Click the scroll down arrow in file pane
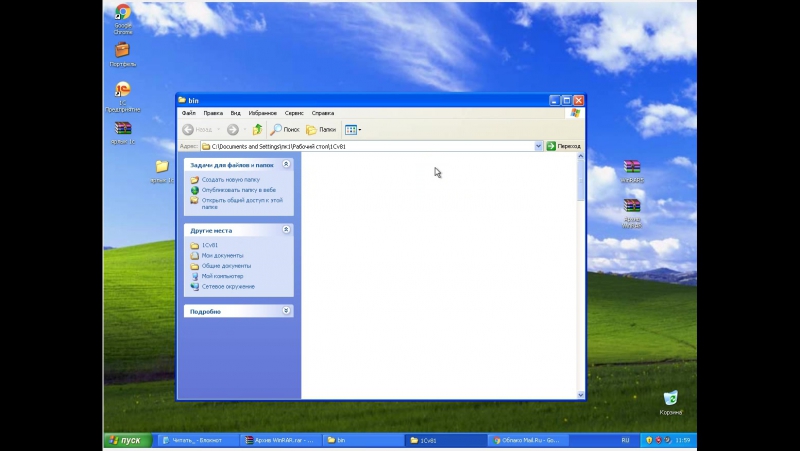This screenshot has width=800, height=451. tap(581, 395)
